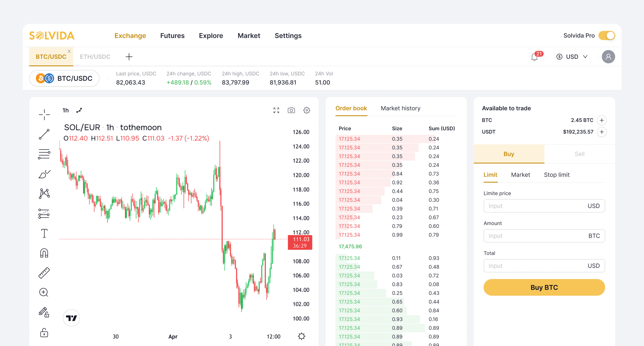
Task: Take a chart screenshot with the camera icon
Action: [291, 110]
